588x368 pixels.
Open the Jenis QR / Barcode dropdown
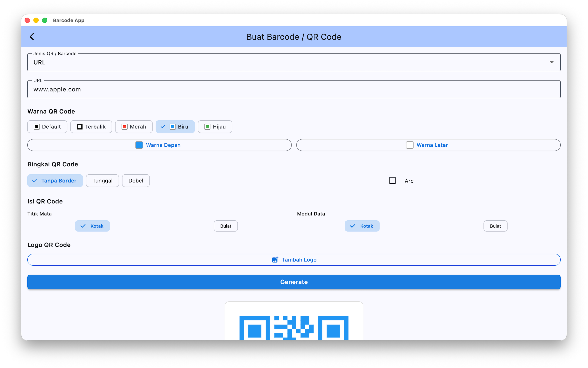pos(294,62)
